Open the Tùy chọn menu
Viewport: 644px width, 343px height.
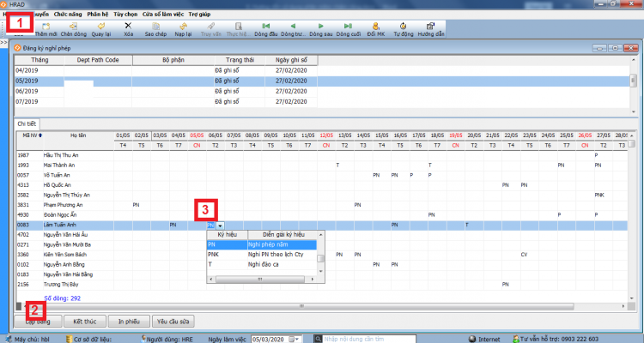pos(125,14)
